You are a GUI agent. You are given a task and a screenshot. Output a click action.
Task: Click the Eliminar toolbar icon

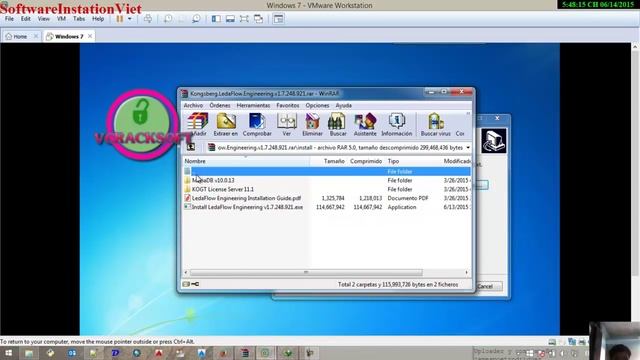(x=312, y=122)
